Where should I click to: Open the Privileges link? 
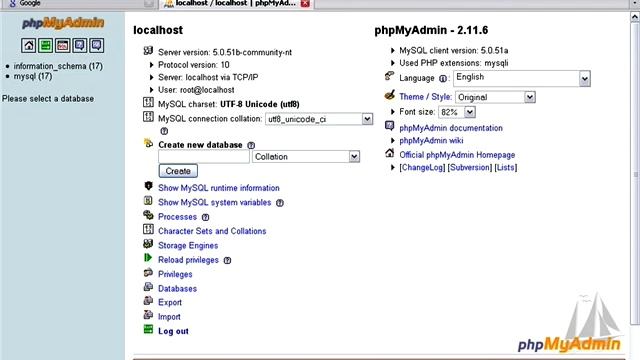[175, 274]
